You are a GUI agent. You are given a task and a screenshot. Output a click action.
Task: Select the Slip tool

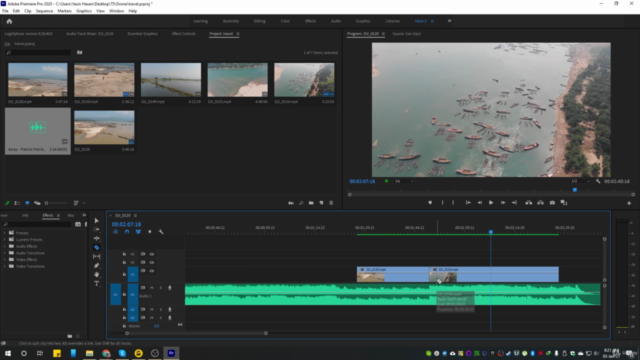click(x=97, y=256)
